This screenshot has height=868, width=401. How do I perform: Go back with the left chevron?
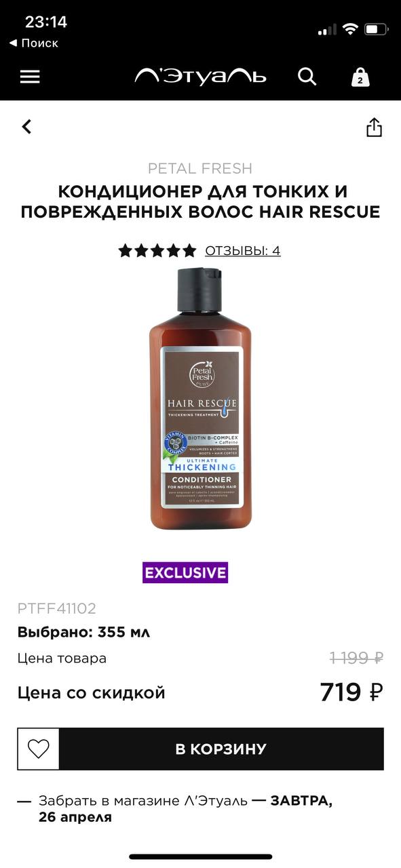click(x=26, y=126)
